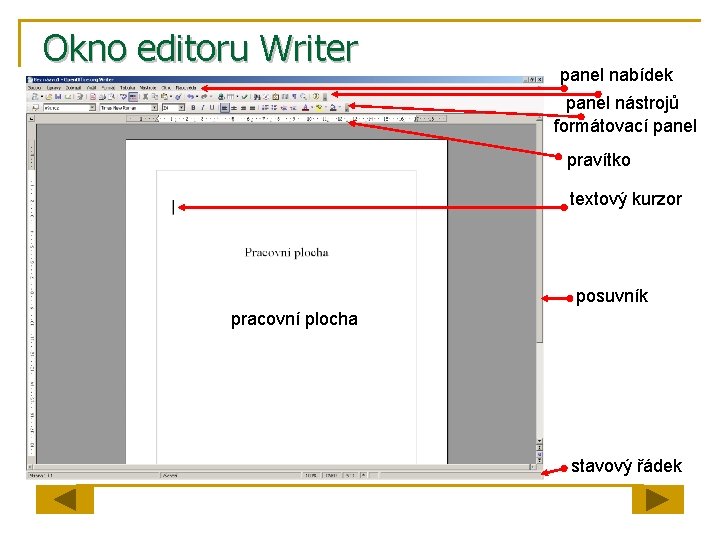Screen dimensions: 720x540
Task: Toggle Align Left
Action: pyautogui.click(x=224, y=108)
